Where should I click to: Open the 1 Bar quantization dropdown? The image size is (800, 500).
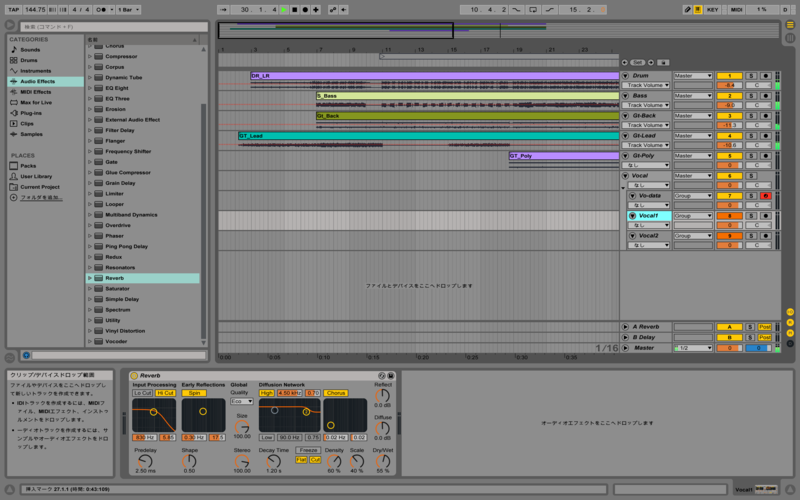[x=129, y=10]
